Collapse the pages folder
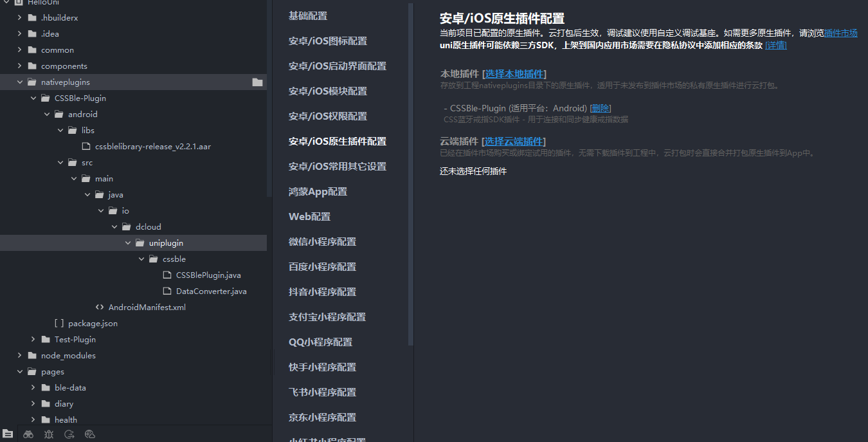This screenshot has height=442, width=868. coord(19,372)
